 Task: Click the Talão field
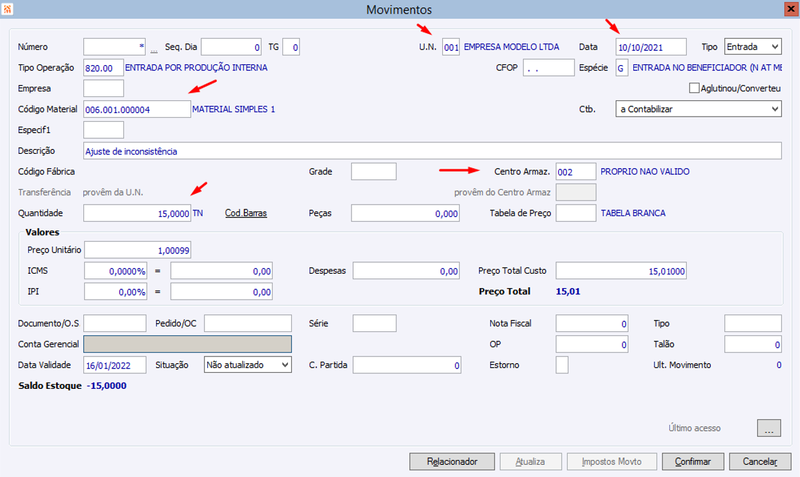tap(753, 344)
